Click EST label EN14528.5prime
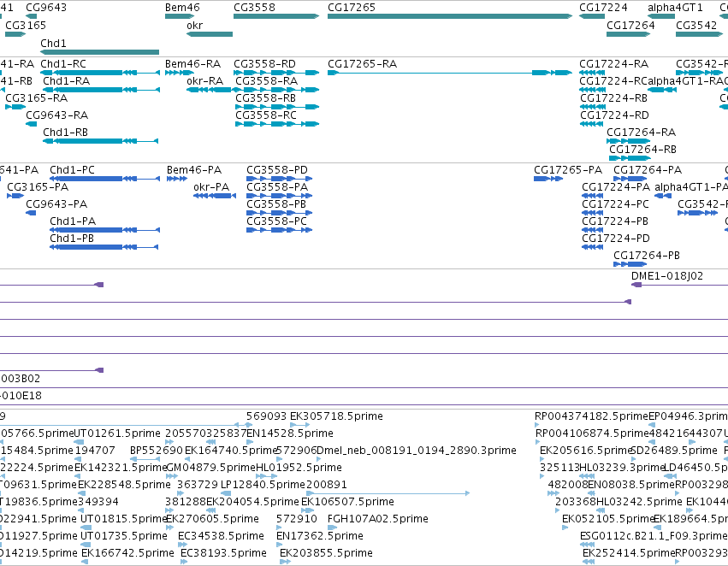728x566 pixels. pyautogui.click(x=290, y=433)
